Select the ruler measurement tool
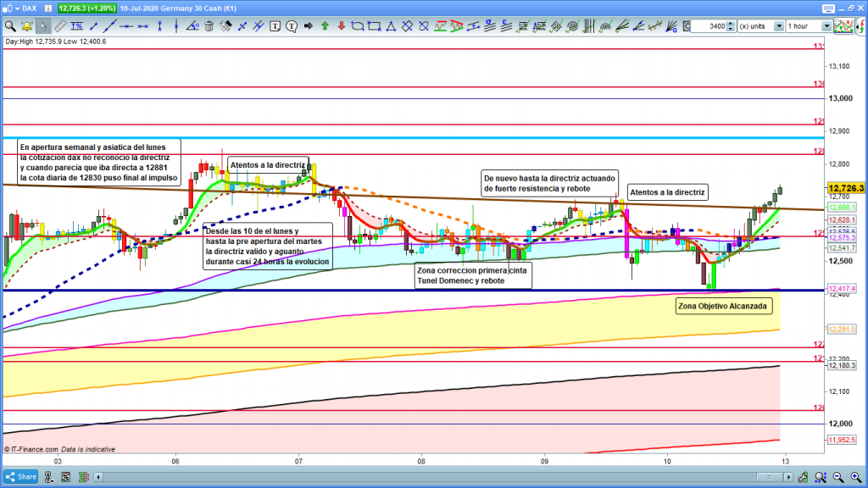The image size is (868, 488). point(60,26)
